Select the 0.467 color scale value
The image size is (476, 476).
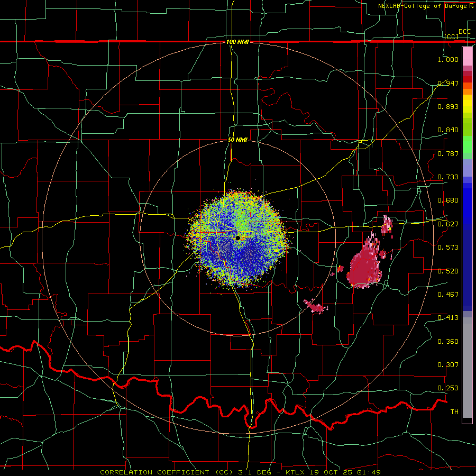point(448,295)
